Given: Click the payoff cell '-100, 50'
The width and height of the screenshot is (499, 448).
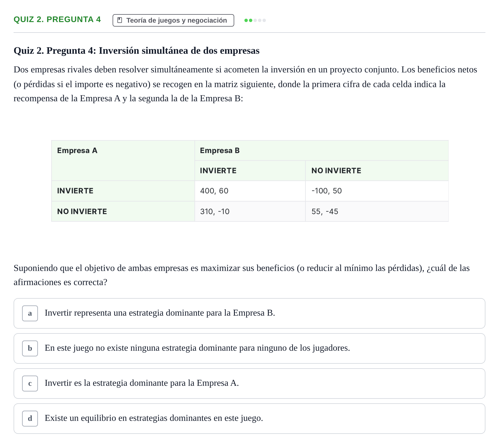Looking at the screenshot, I should click(377, 191).
